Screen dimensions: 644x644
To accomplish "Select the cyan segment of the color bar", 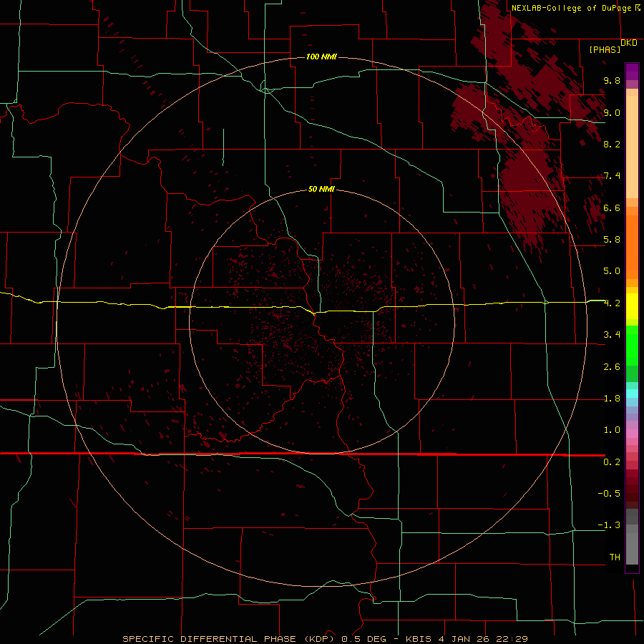I will tap(632, 394).
